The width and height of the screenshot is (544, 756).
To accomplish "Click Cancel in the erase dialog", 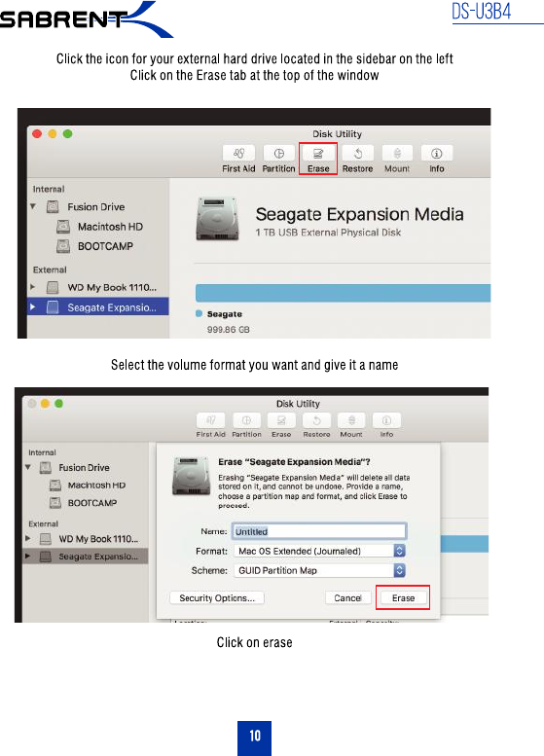I will pyautogui.click(x=347, y=597).
